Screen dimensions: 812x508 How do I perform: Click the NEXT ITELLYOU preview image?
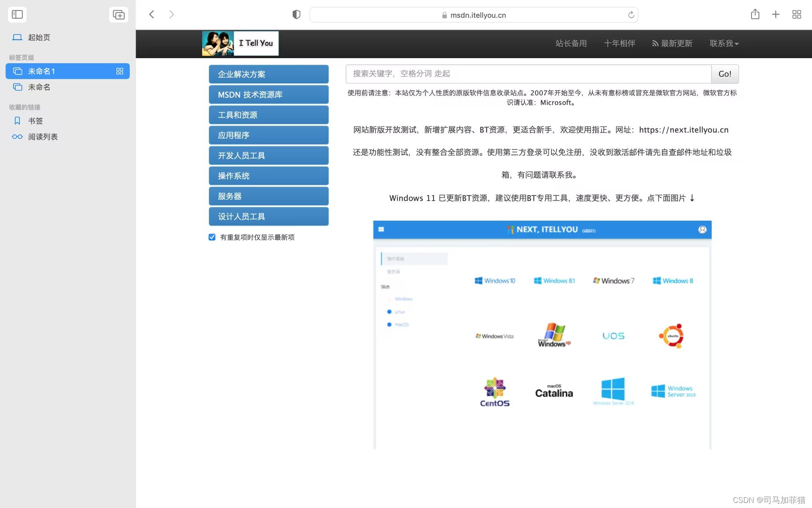pos(542,334)
